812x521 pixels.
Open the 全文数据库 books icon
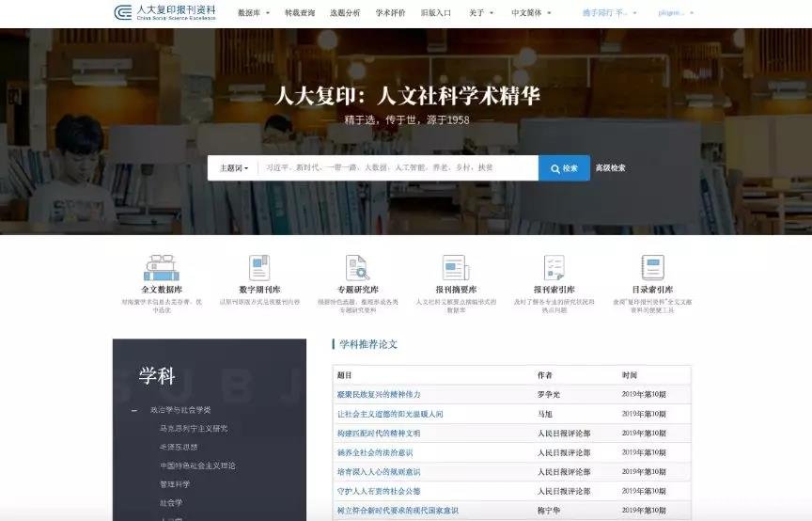(162, 267)
